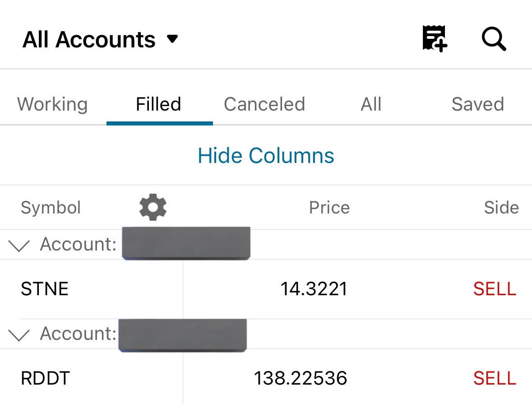Go to the Saved tab
Viewport: 532px width, 404px height.
click(478, 104)
